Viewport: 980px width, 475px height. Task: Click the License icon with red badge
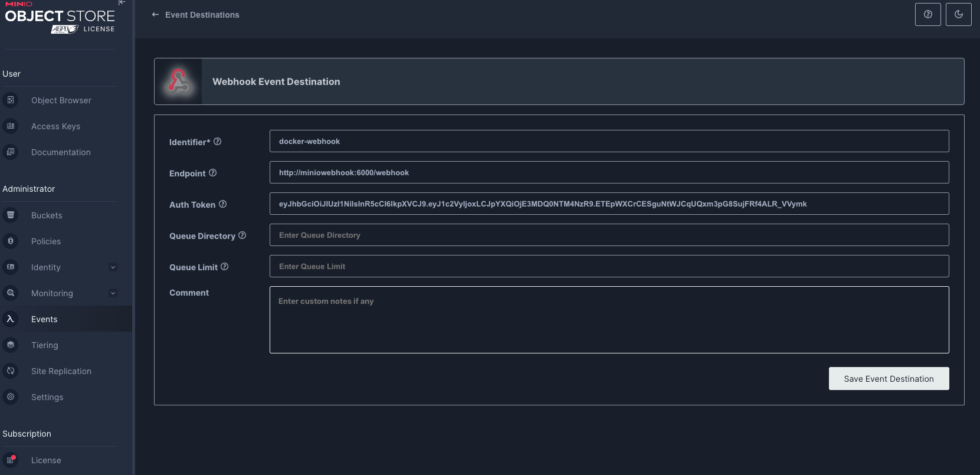pyautogui.click(x=11, y=460)
